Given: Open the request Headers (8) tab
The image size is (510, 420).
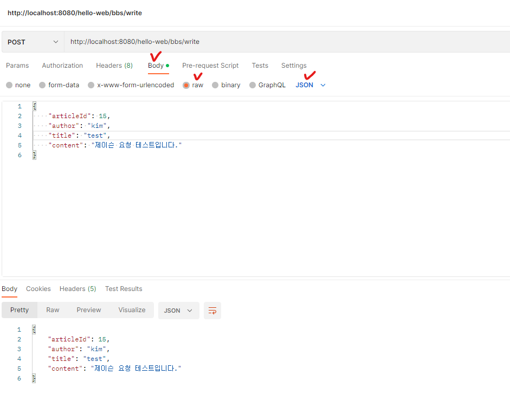Looking at the screenshot, I should [x=114, y=66].
